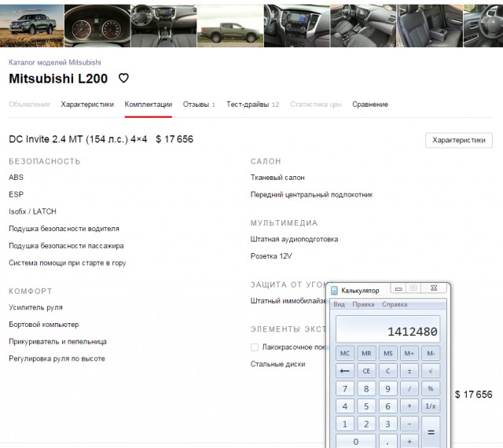Click the divide key in Calculator
This screenshot has height=448, width=503.
click(409, 388)
